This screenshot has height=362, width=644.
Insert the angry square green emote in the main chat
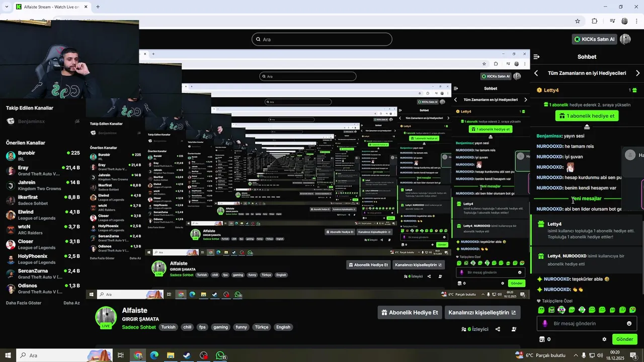pyautogui.click(x=551, y=310)
